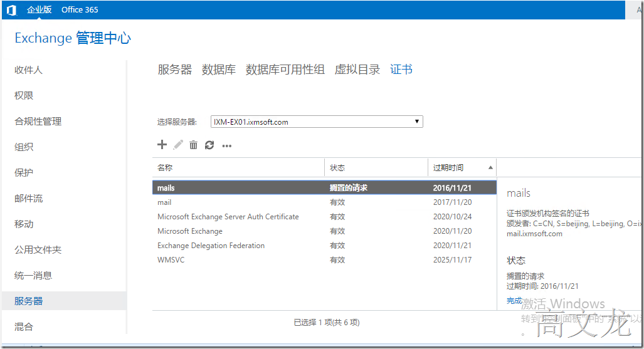Select the mail certificate row

coord(324,202)
